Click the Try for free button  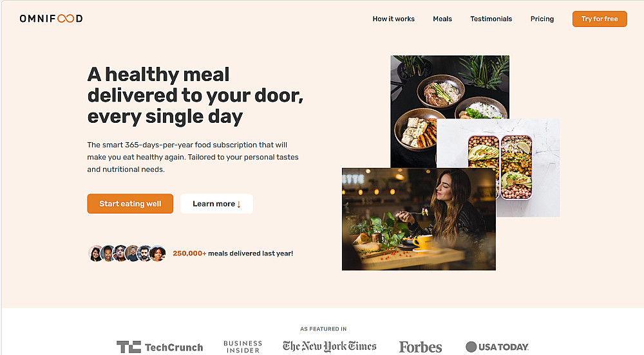pyautogui.click(x=599, y=19)
